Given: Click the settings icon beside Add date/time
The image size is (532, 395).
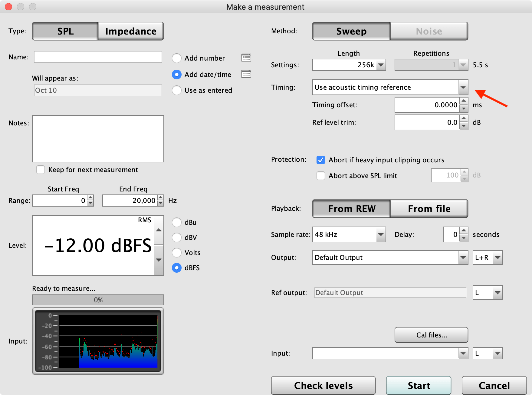Looking at the screenshot, I should [246, 74].
